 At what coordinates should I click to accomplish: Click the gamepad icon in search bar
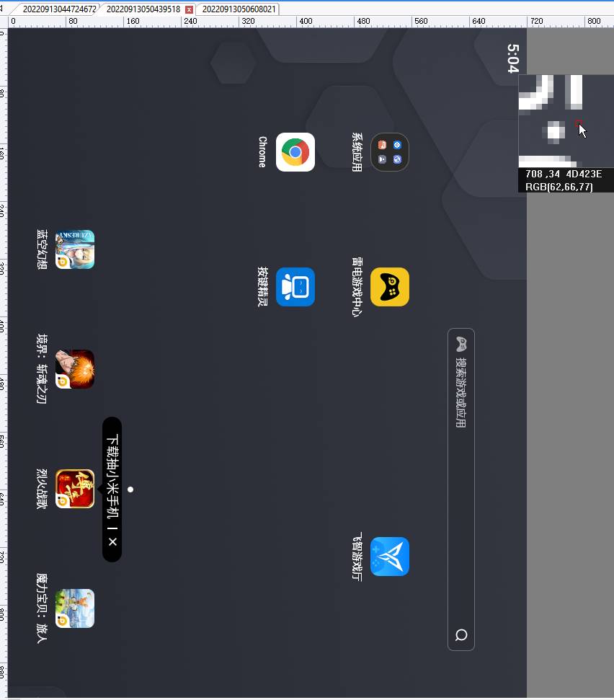(461, 345)
